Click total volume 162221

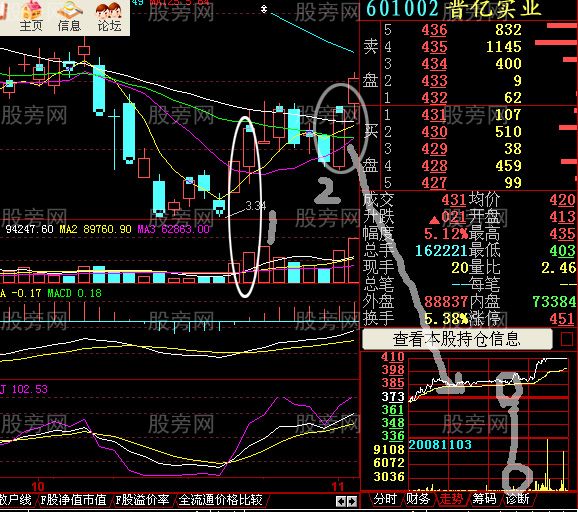coord(442,251)
